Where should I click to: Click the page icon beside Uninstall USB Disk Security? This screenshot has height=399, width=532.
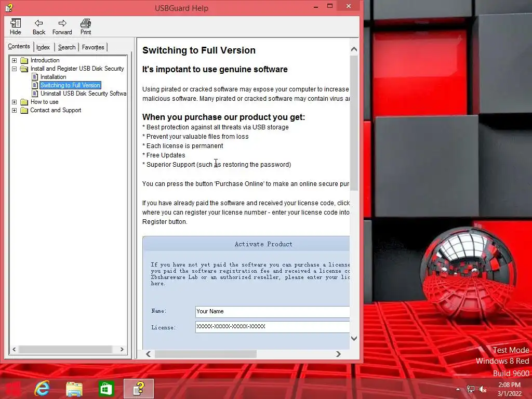point(35,94)
